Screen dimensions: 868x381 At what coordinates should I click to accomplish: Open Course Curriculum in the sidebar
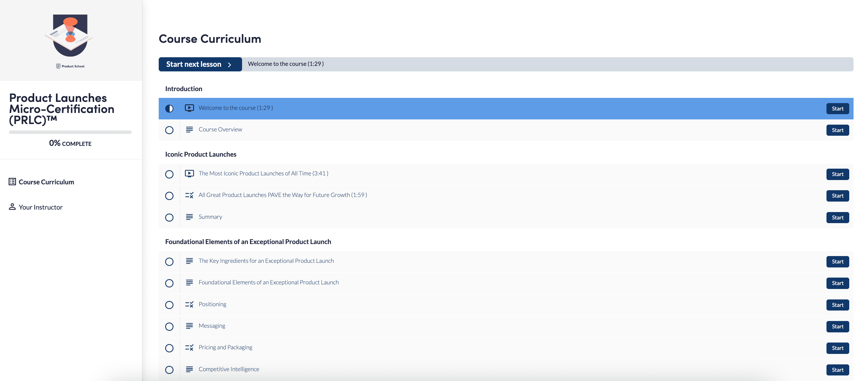pos(46,182)
